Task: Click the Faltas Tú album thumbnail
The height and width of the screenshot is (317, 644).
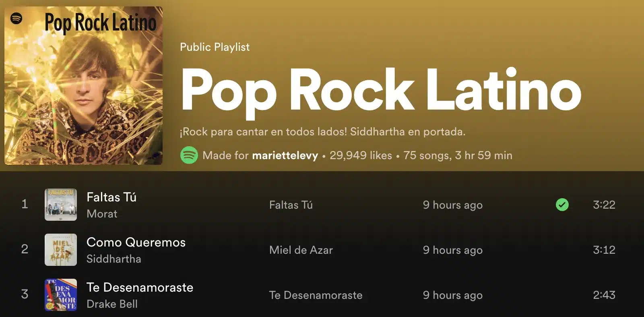Action: [x=60, y=205]
